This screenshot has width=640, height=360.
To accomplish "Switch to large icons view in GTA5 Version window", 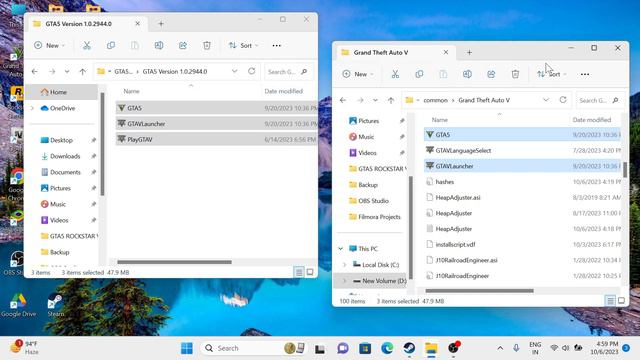I will point(310,272).
